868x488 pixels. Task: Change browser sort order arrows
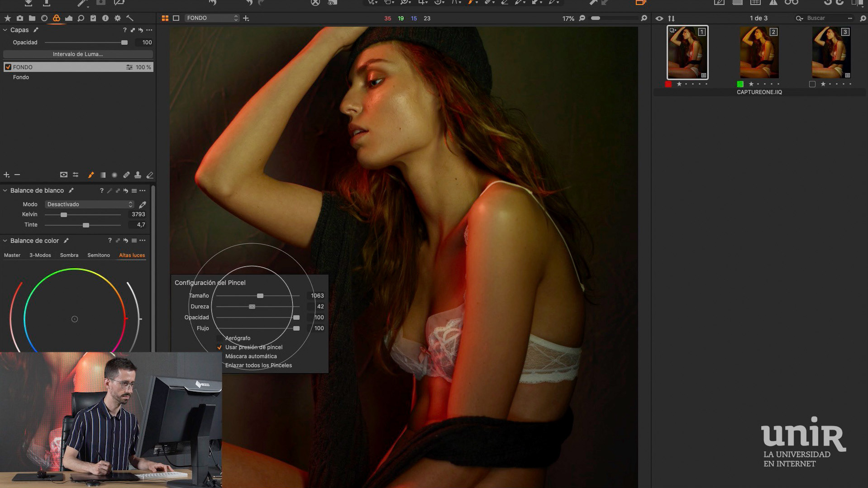(x=672, y=19)
